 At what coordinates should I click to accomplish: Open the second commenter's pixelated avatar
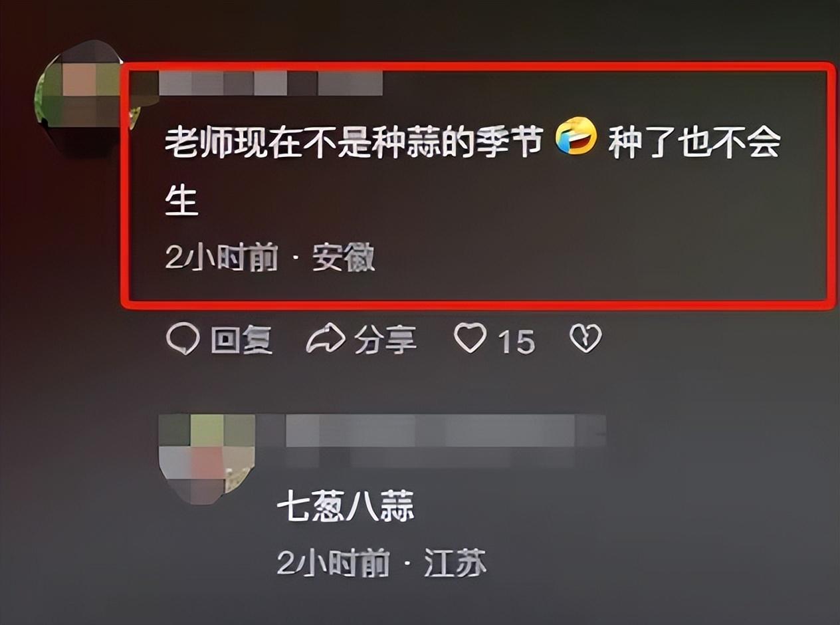pos(207,459)
